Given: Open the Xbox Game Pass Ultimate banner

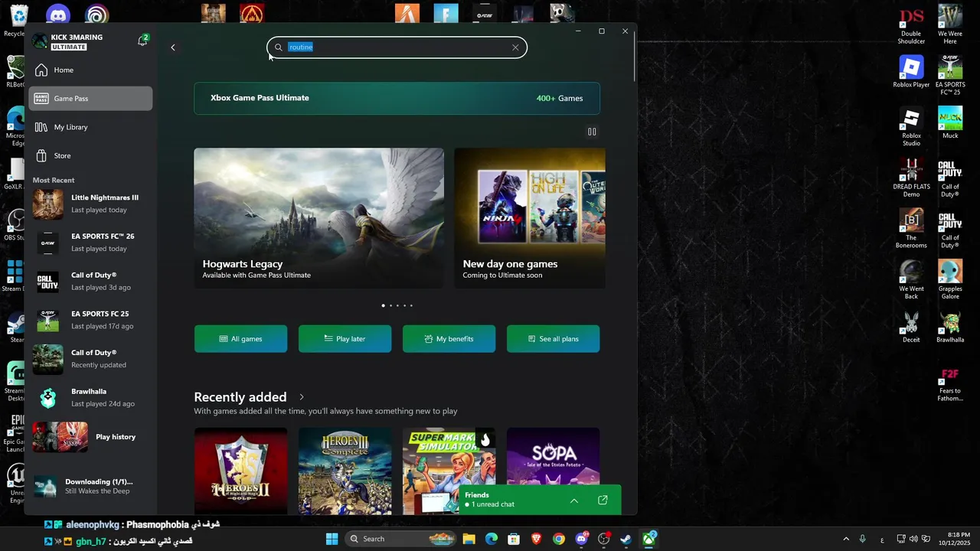Looking at the screenshot, I should point(397,98).
